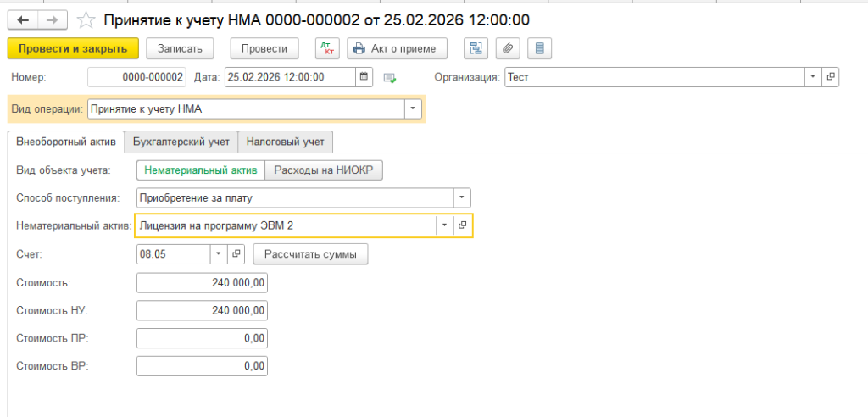Click the document title text

click(317, 20)
